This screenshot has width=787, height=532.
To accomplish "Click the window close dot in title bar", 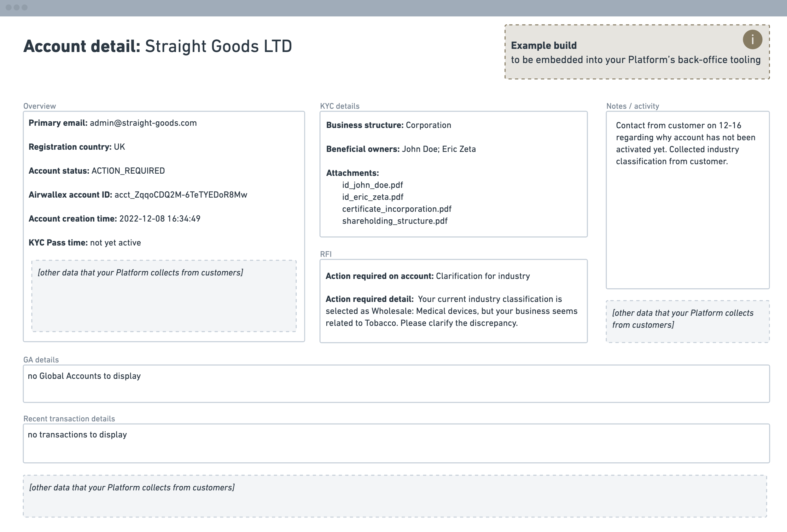I will point(9,8).
